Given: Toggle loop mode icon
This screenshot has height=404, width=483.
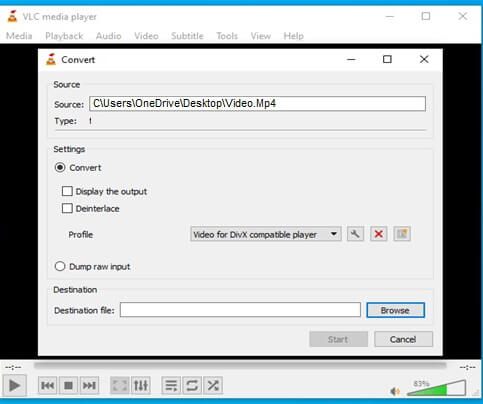Looking at the screenshot, I should coord(192,386).
